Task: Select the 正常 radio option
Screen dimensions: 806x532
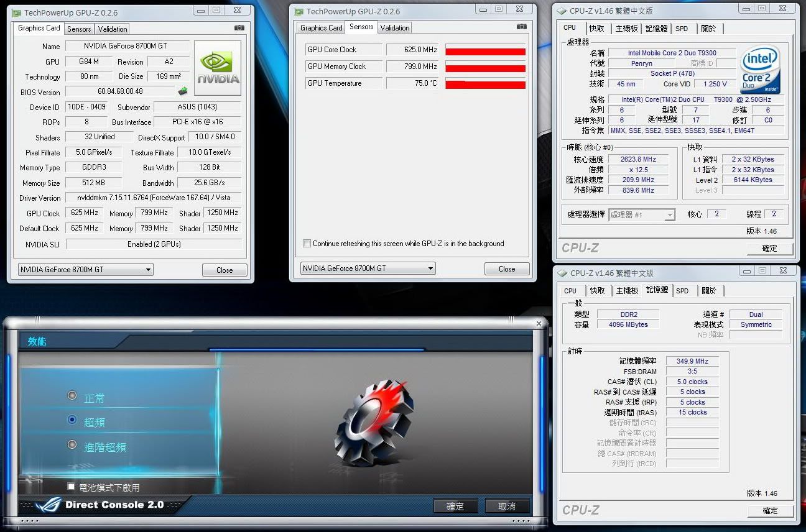Action: coord(72,396)
